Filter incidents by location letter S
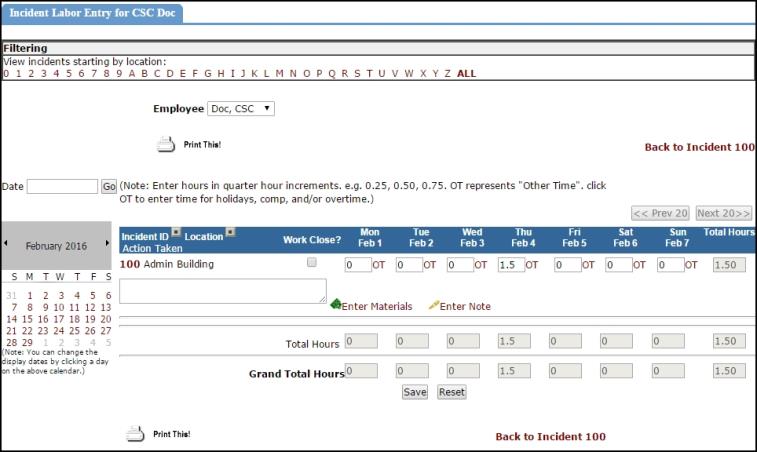Viewport: 757px width, 452px height. (357, 74)
